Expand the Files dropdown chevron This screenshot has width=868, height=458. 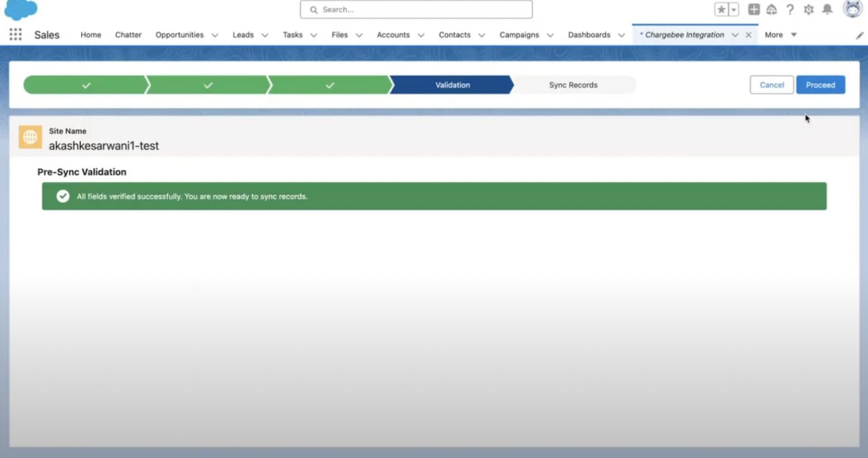tap(359, 35)
